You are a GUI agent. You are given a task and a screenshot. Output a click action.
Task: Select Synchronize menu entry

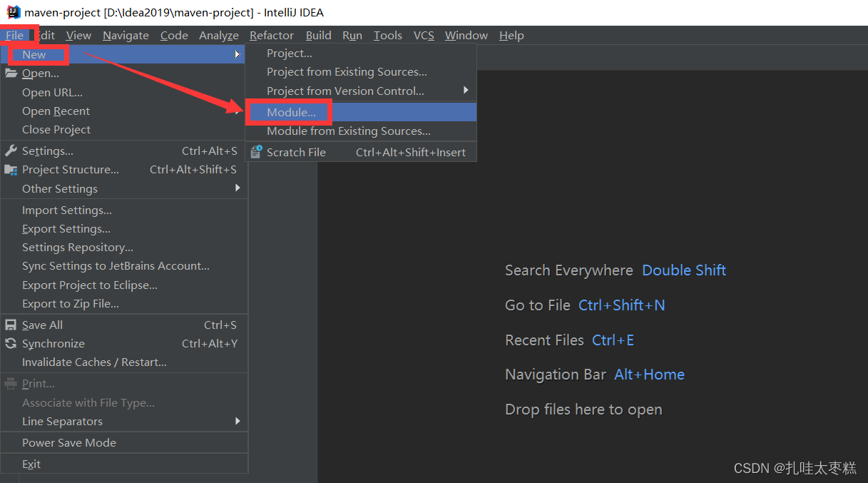(123, 343)
